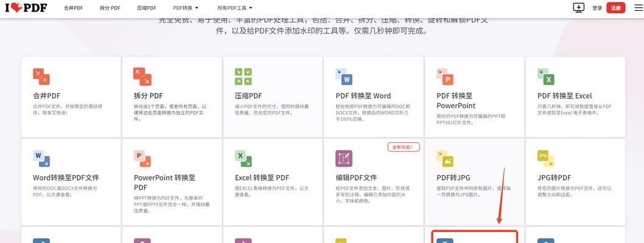The width and height of the screenshot is (644, 243).
Task: Expand the 所有PDF工具 dropdown
Action: tap(235, 8)
